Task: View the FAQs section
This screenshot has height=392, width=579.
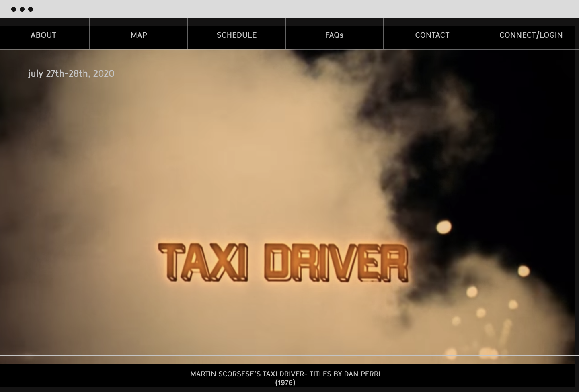Action: coord(334,35)
